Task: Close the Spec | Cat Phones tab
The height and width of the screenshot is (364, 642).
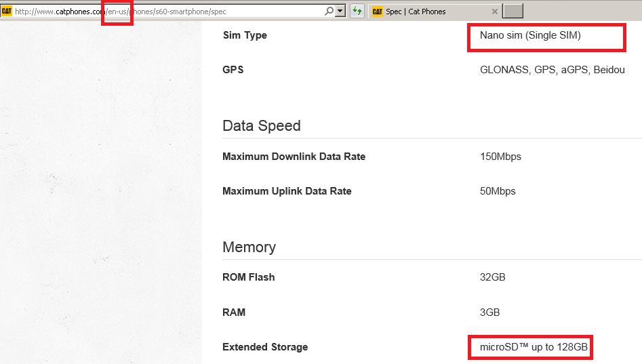Action: tap(494, 12)
